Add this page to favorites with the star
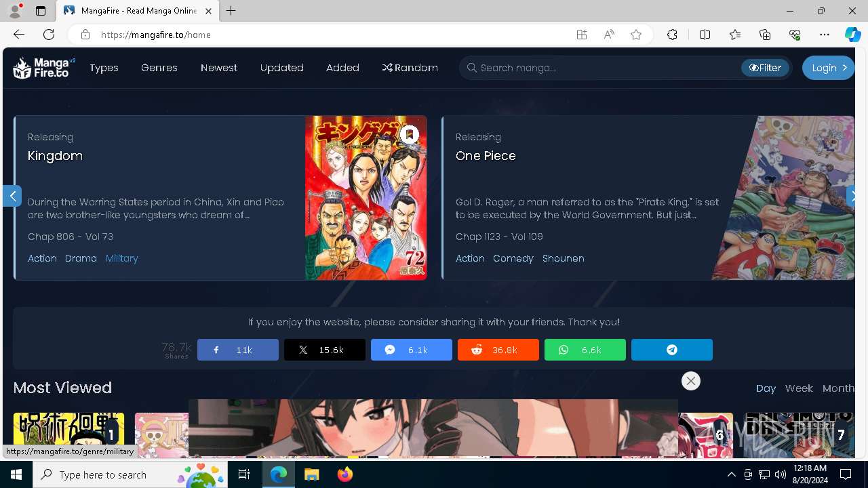Screen dimensions: 868x488 point(636,35)
